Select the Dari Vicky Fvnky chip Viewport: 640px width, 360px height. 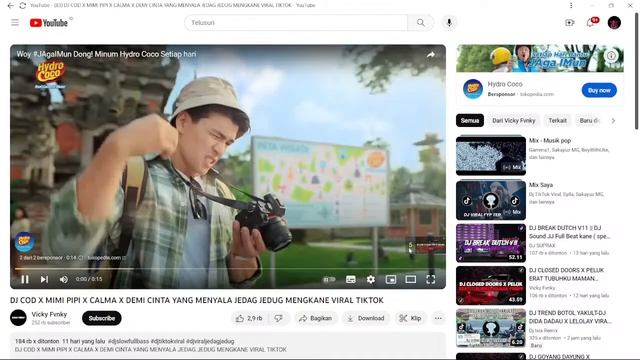click(x=513, y=120)
